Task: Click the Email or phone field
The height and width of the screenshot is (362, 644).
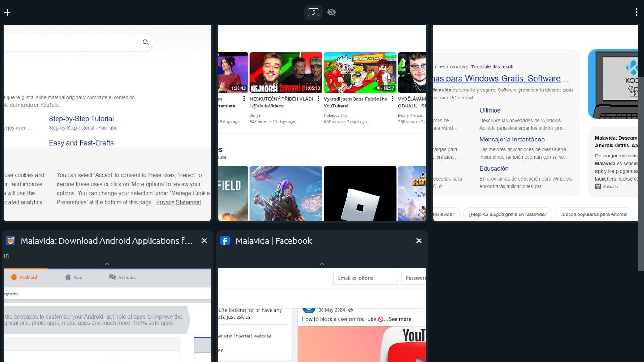Action: pyautogui.click(x=365, y=278)
